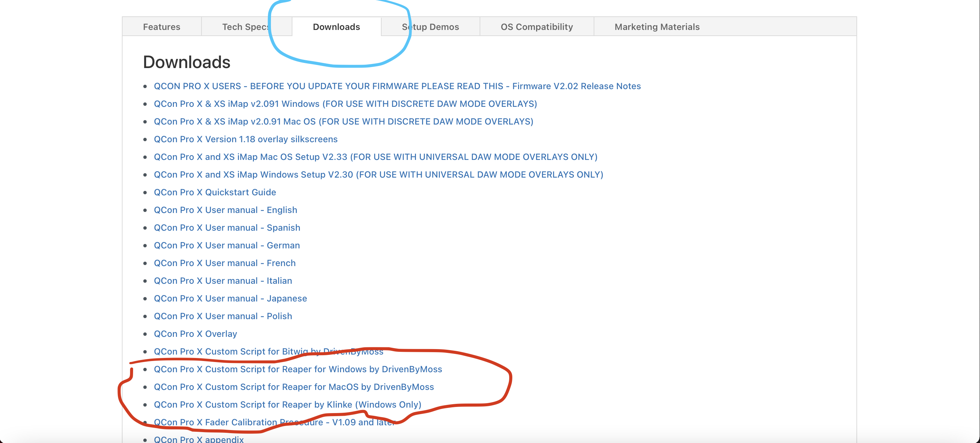
Task: Open User manual - Italian link
Action: (x=223, y=281)
